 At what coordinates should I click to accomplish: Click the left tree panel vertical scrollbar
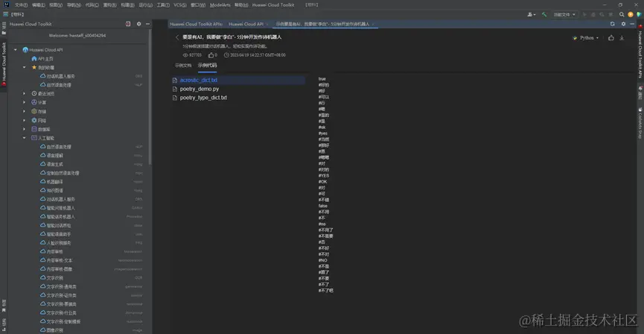coord(150,97)
